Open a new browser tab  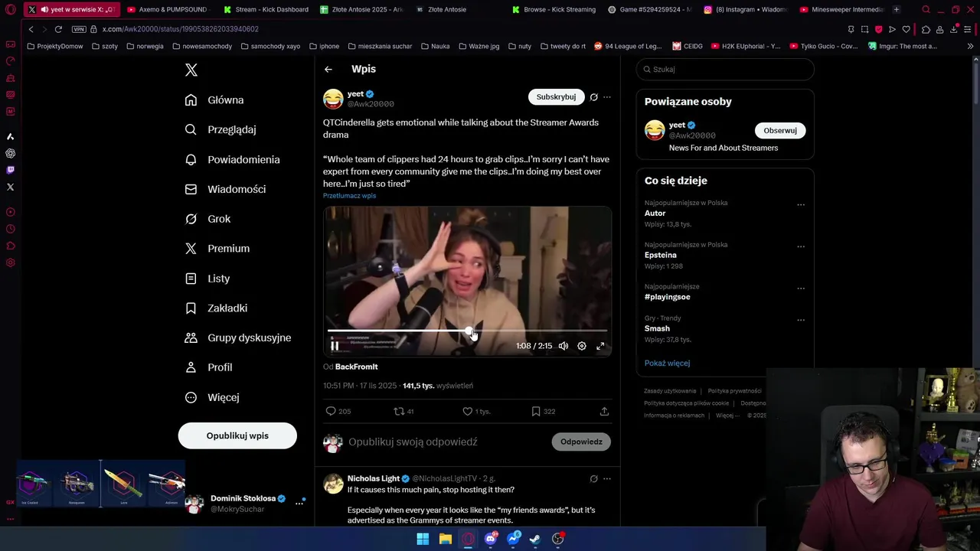(897, 9)
